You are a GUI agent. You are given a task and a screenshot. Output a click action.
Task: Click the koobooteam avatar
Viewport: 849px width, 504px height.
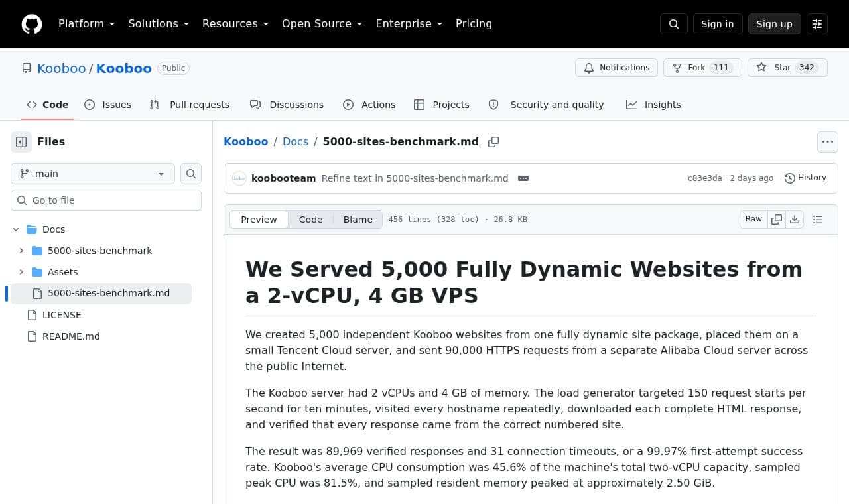pos(239,178)
